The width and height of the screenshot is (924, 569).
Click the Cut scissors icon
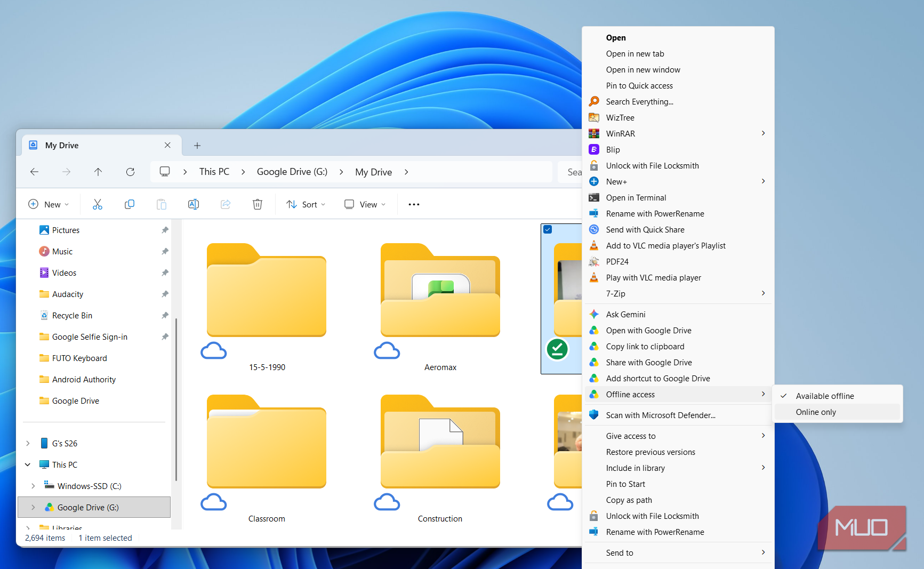pos(97,204)
